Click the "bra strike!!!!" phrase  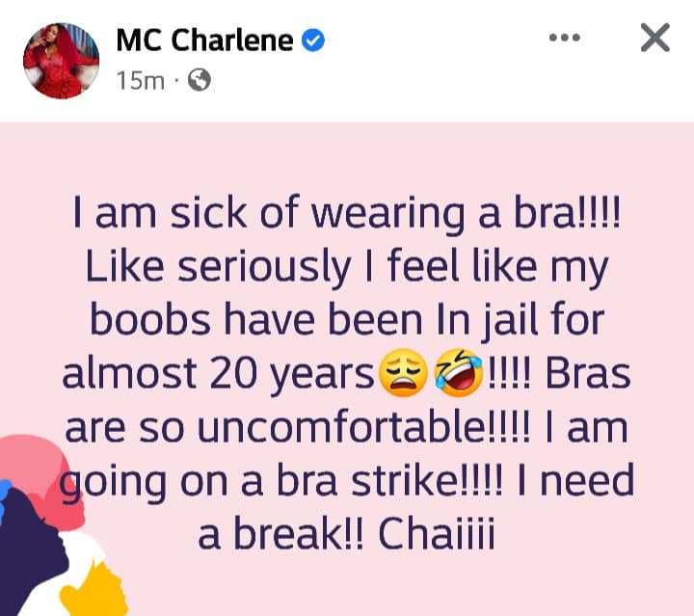tap(390, 481)
